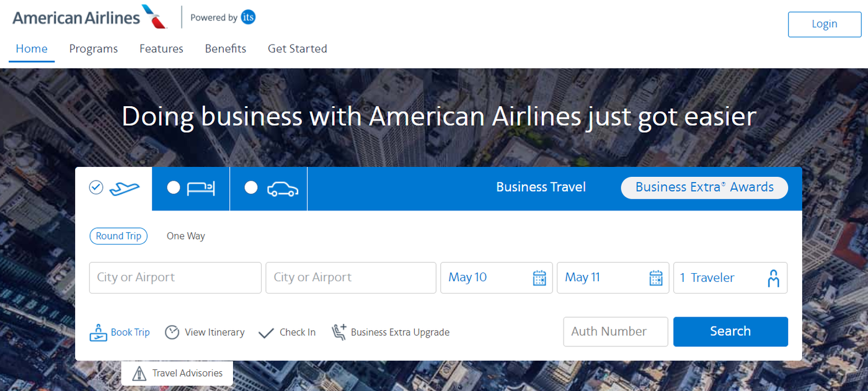
Task: Enable the car search radio button
Action: tap(251, 187)
